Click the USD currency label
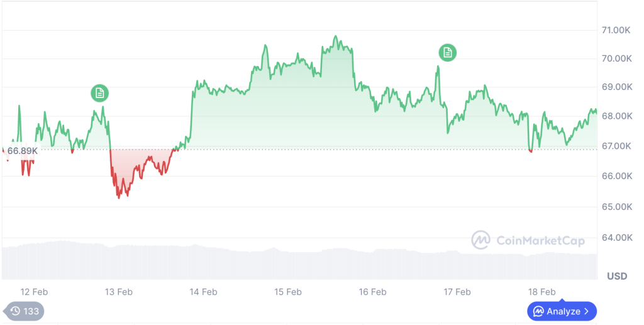This screenshot has height=325, width=644. point(616,276)
